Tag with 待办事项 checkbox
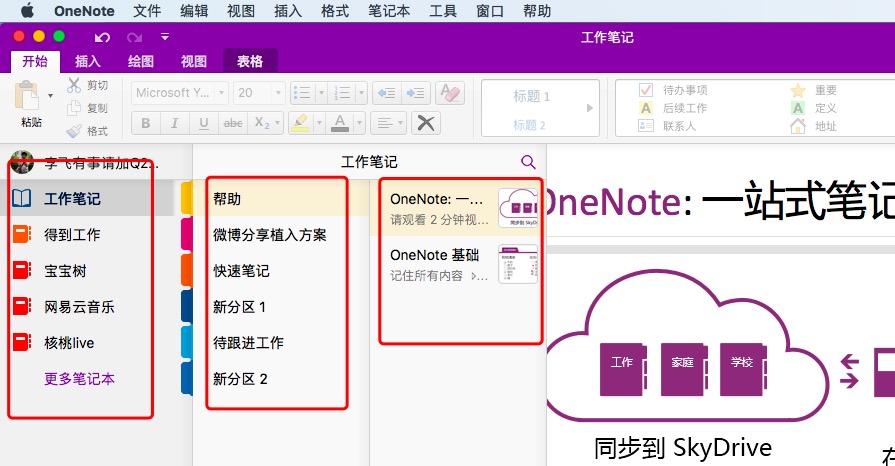 tap(672, 90)
